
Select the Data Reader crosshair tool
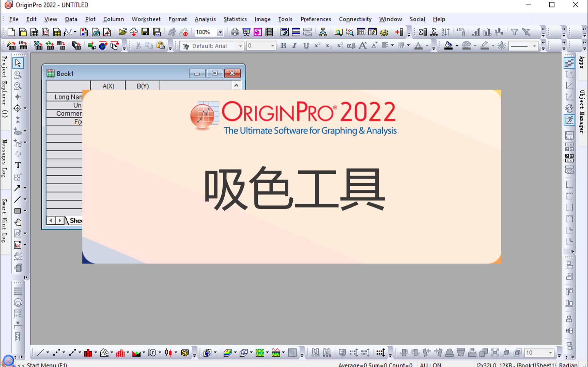(x=18, y=108)
